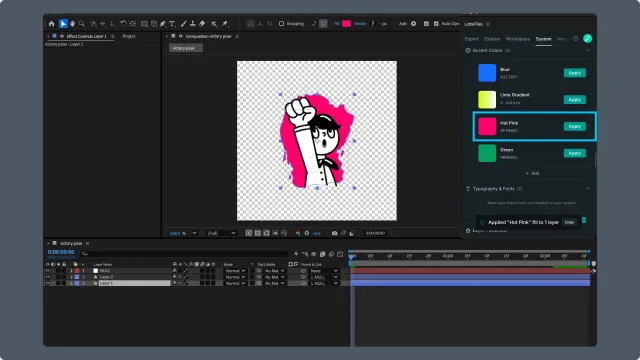Open the (Full) resolution dropdown
Screen dimensions: 640x360
[221, 233]
